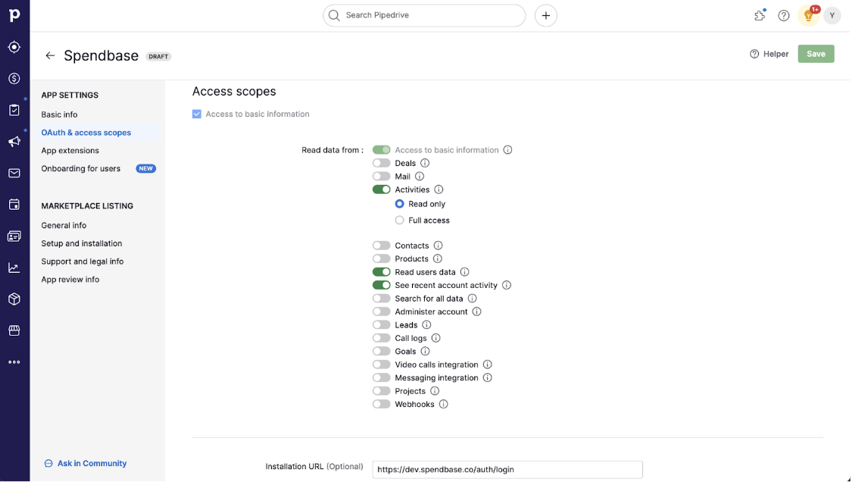The image size is (868, 482).
Task: Open the Mail envelope icon in sidebar
Action: point(14,174)
